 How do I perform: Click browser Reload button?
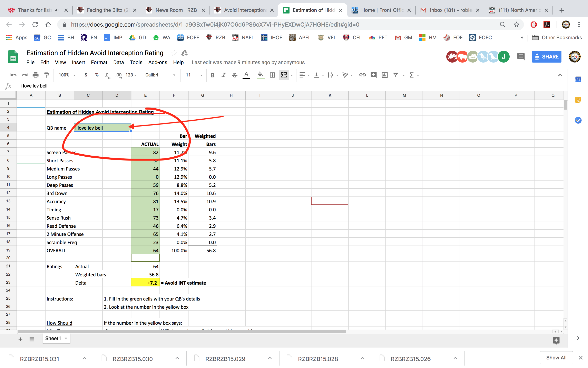[x=35, y=25]
